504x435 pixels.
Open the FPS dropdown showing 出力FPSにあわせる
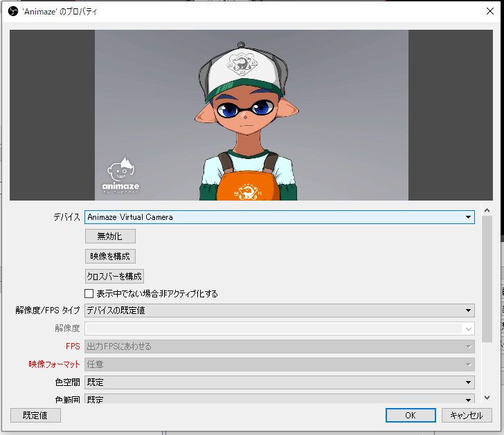tap(279, 346)
